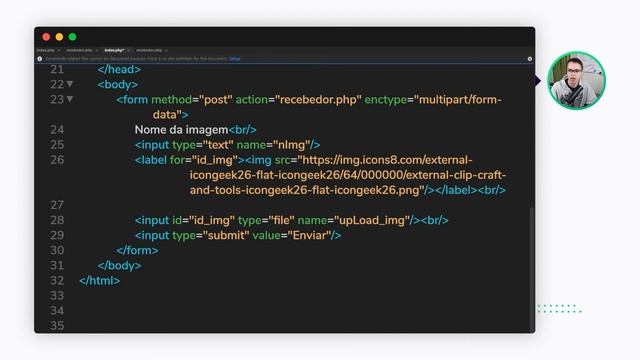640x360 pixels.
Task: Click the "upLoad_img" name value on line 28
Action: tap(371, 220)
